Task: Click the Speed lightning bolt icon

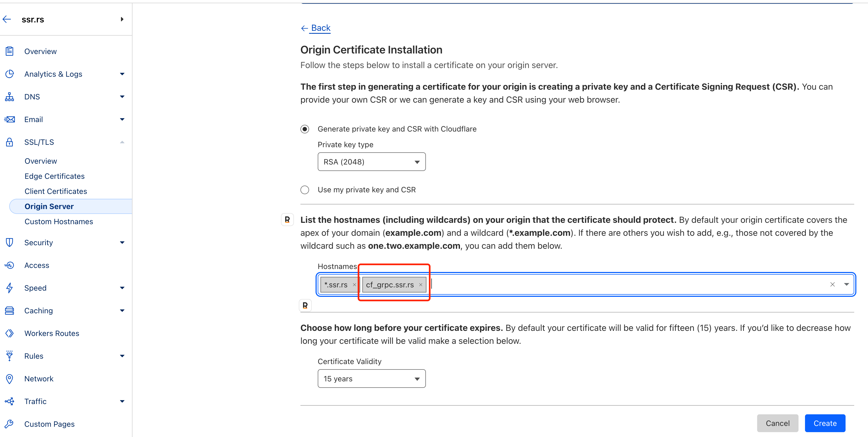Action: pos(9,288)
